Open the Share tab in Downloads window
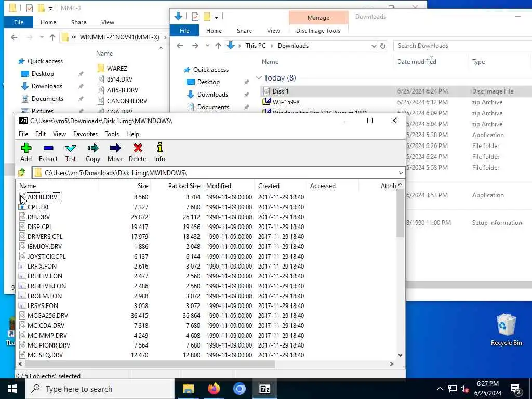532x399 pixels. point(244,31)
